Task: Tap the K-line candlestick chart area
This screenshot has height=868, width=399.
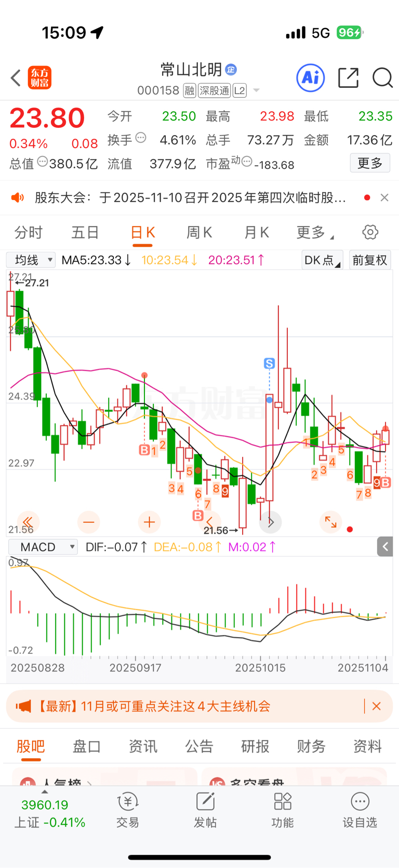Action: [199, 403]
